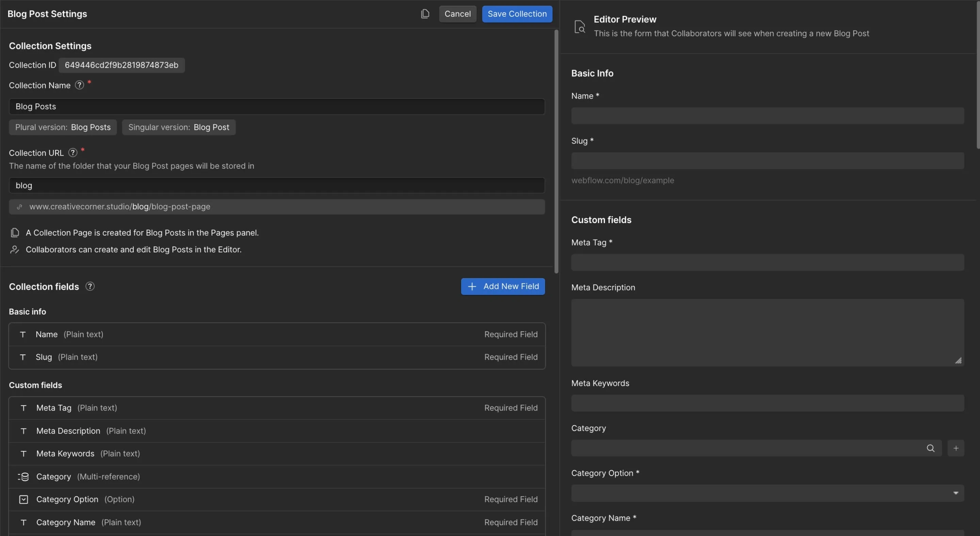
Task: Click the Category multi-reference field icon
Action: click(23, 477)
